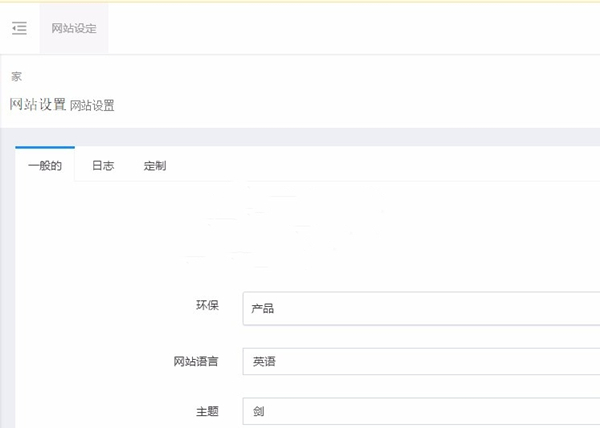Switch to the 一般的 tab
The image size is (600, 428).
coord(45,166)
